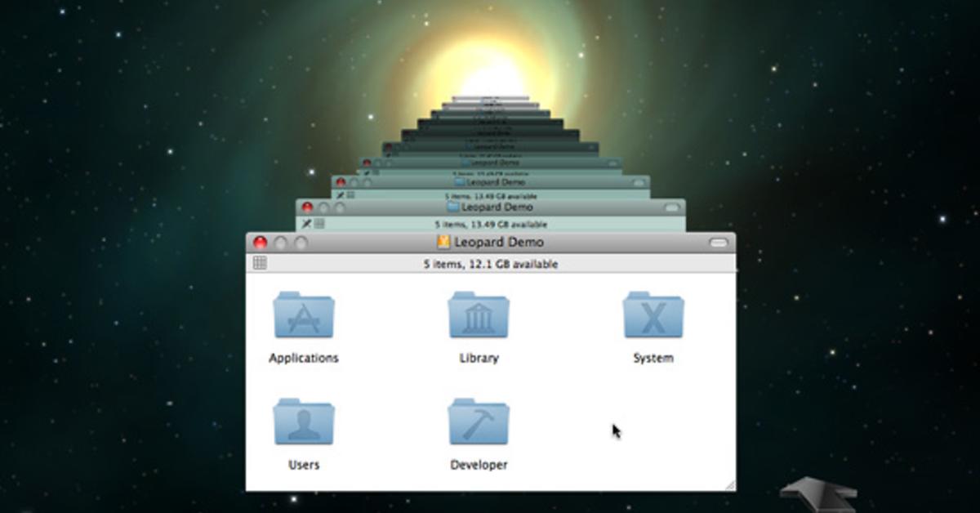The height and width of the screenshot is (513, 980).
Task: Open the Developer folder
Action: click(x=479, y=422)
